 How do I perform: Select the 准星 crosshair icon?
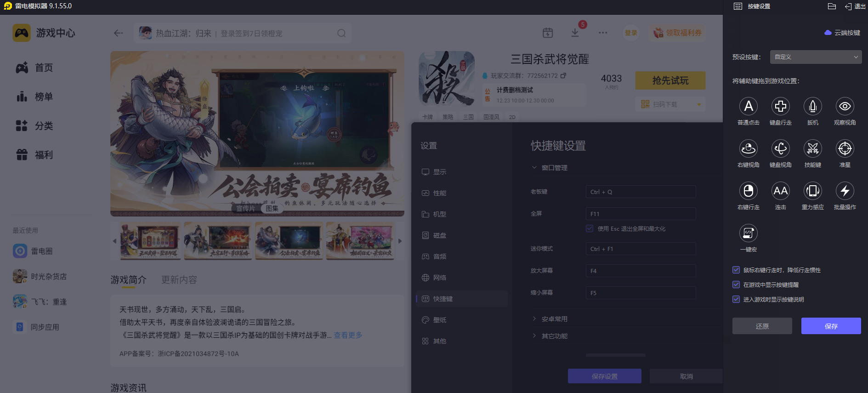[845, 149]
